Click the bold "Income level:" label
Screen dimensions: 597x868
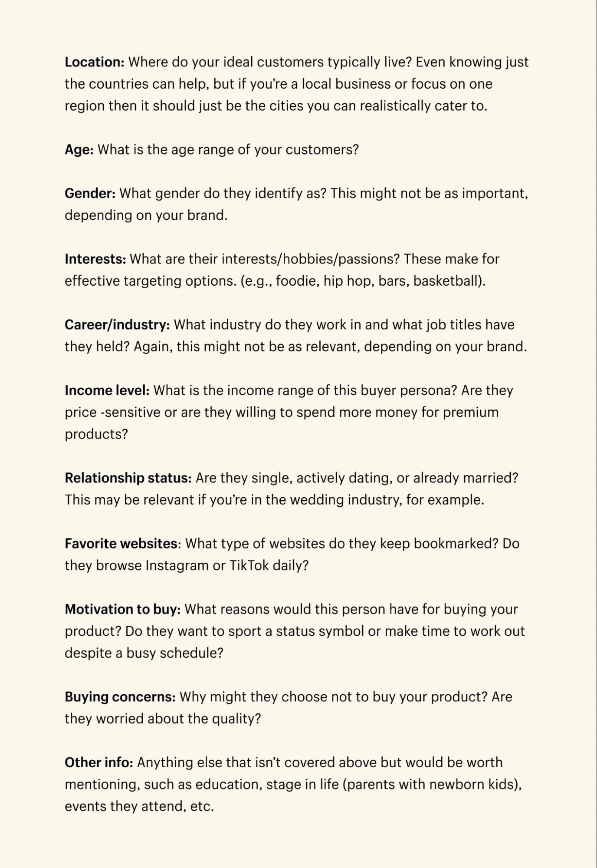point(107,390)
